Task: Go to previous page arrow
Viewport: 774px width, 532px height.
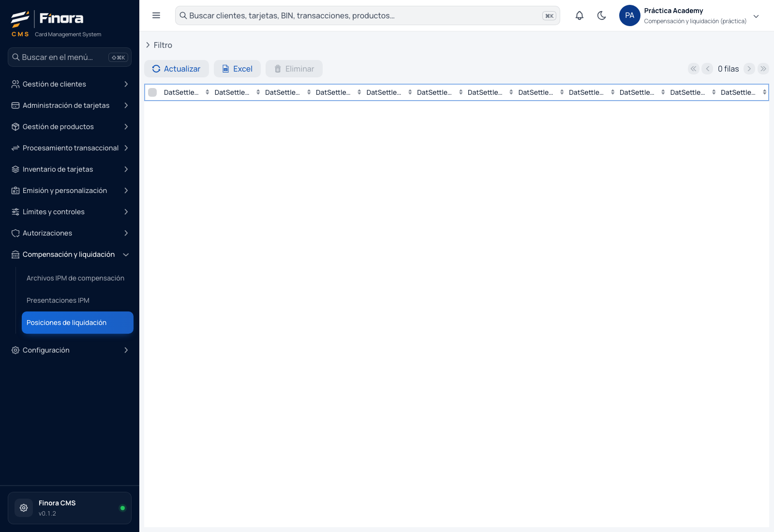Action: click(707, 69)
